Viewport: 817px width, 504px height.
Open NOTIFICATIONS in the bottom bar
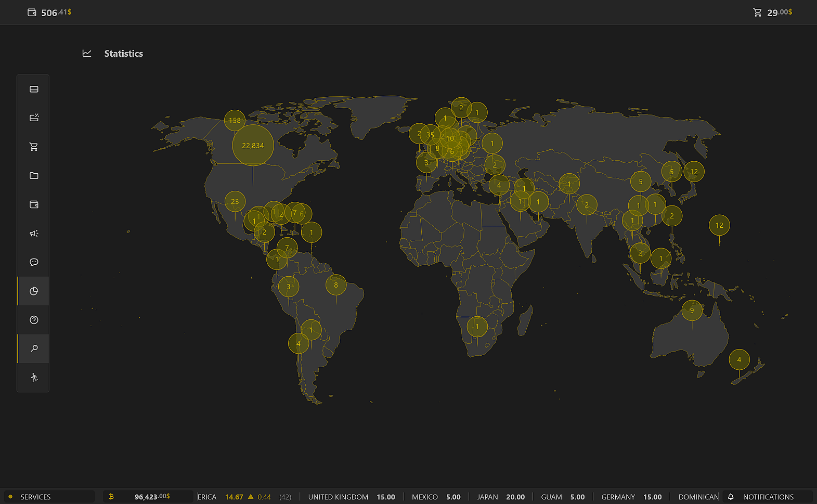768,497
